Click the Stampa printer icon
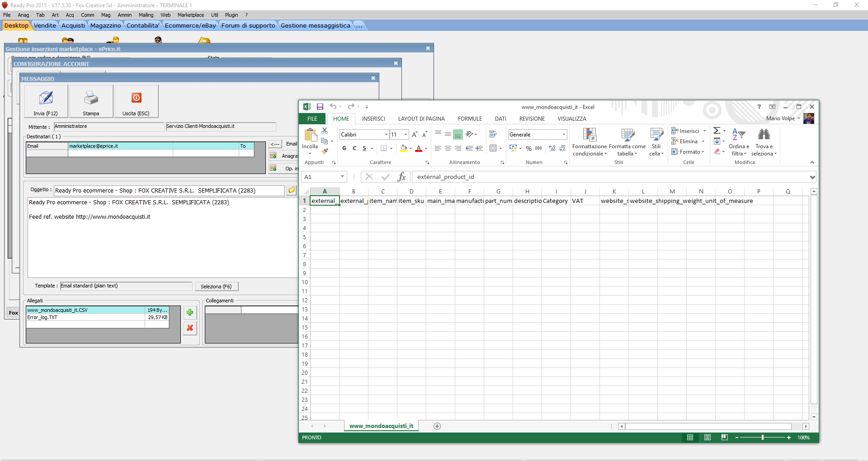 91,101
